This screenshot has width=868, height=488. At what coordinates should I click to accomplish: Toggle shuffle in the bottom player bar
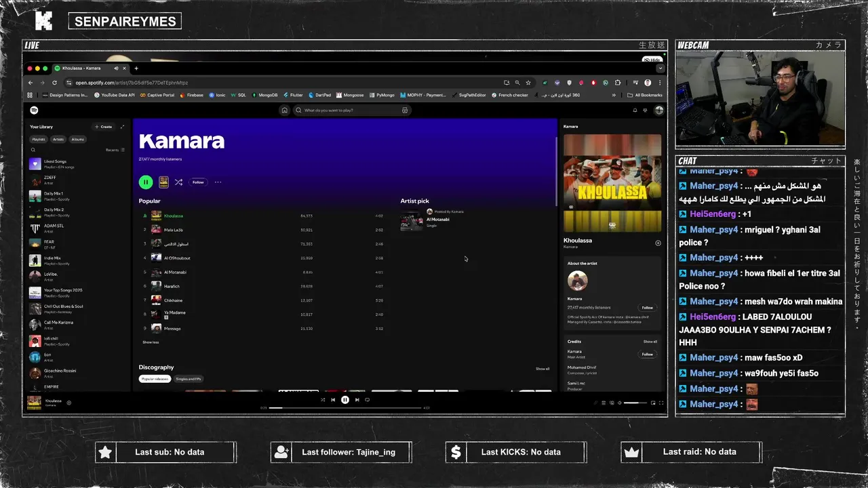tap(323, 400)
